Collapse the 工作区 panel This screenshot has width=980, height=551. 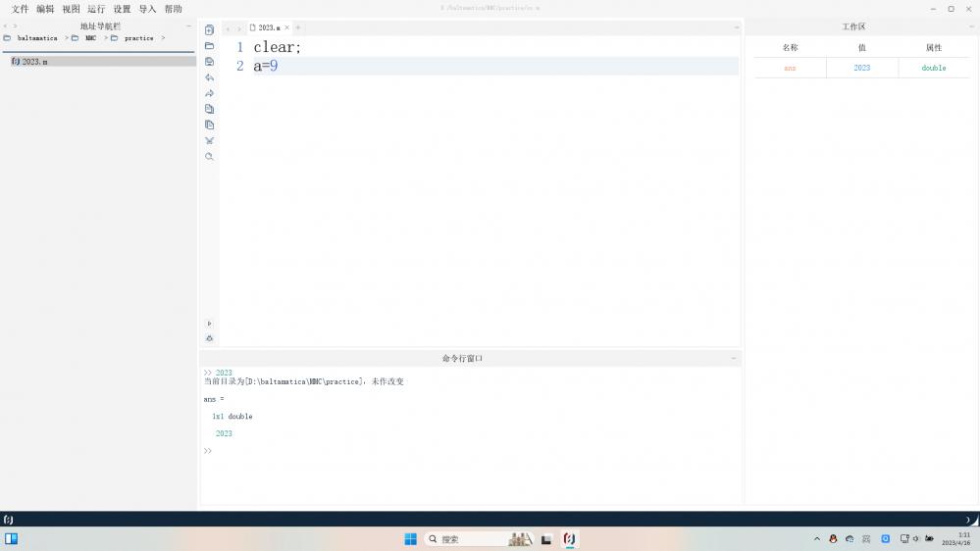971,26
